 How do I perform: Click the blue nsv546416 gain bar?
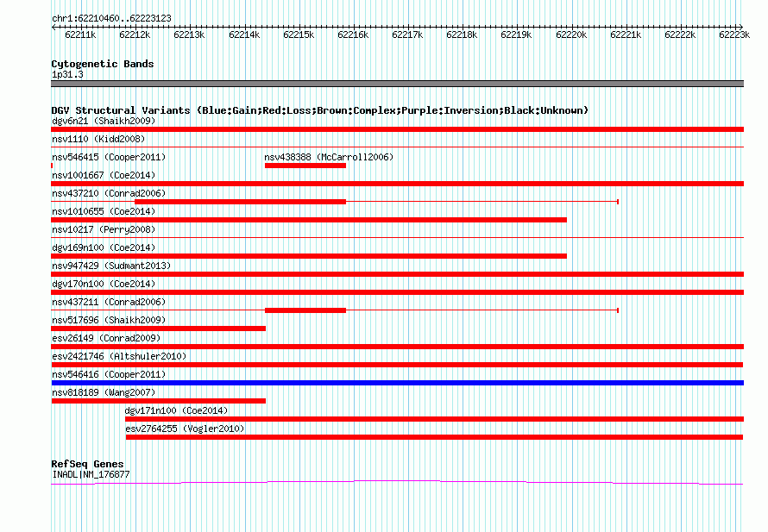[x=397, y=383]
